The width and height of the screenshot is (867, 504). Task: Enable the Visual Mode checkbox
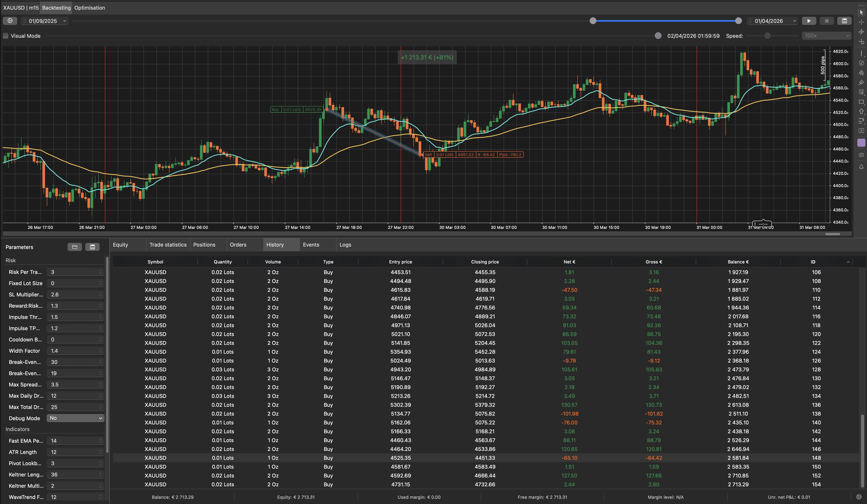point(6,36)
